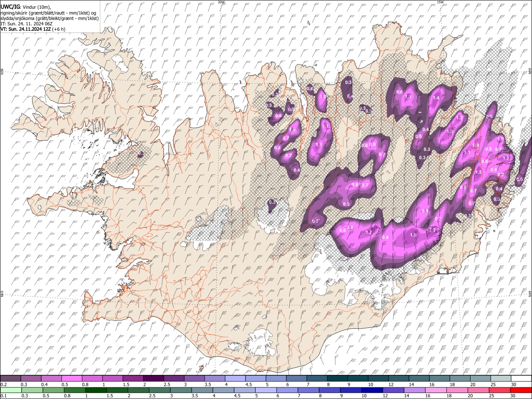Image resolution: width=532 pixels, height=399 pixels.
Task: Click the dark plum 0.2 snow-scale swatch
Action: [x=10, y=378]
